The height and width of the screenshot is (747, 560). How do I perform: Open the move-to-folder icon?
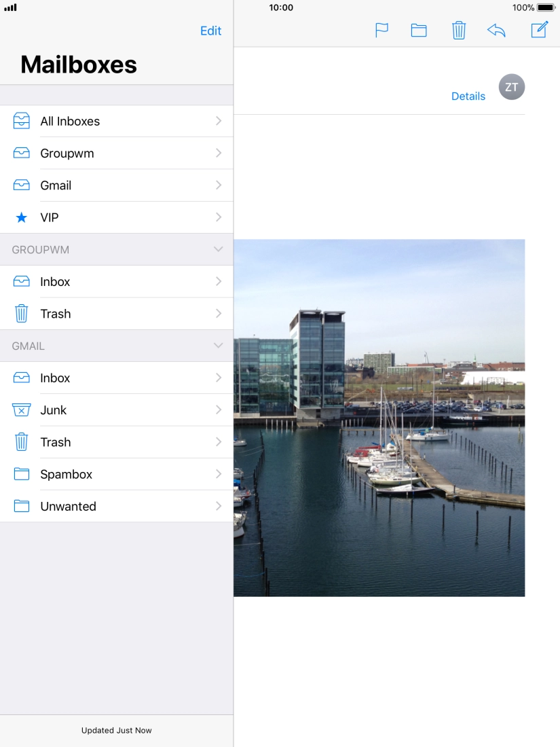point(419,31)
